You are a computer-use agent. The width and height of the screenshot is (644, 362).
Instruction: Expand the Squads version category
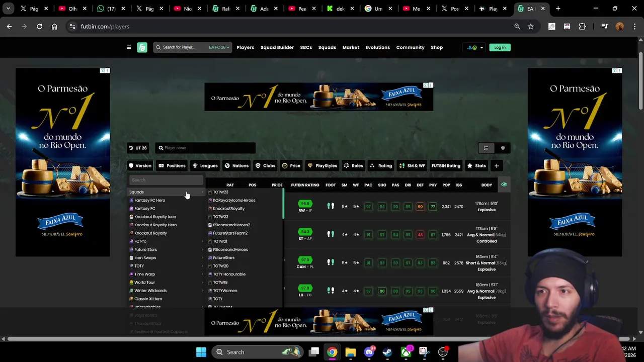167,192
